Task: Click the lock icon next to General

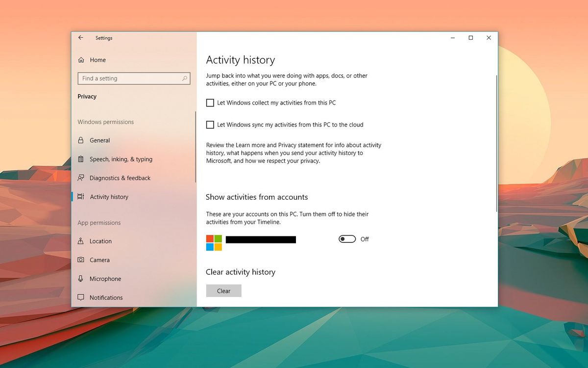Action: coord(81,140)
